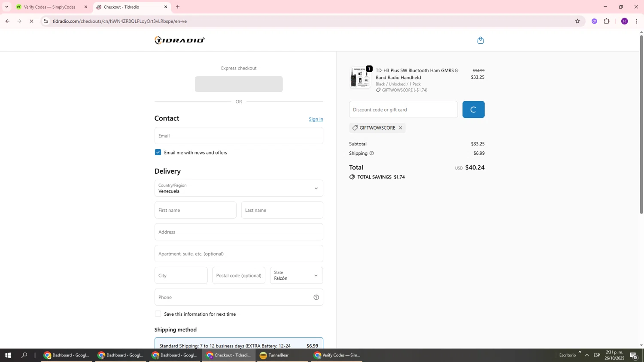The height and width of the screenshot is (362, 644).
Task: Click the discount apply button
Action: [x=474, y=109]
